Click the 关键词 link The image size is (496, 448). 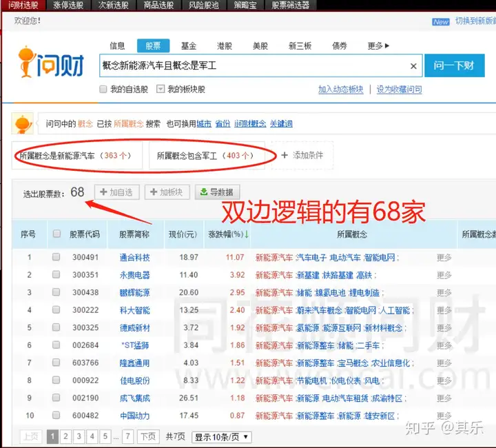click(x=281, y=123)
